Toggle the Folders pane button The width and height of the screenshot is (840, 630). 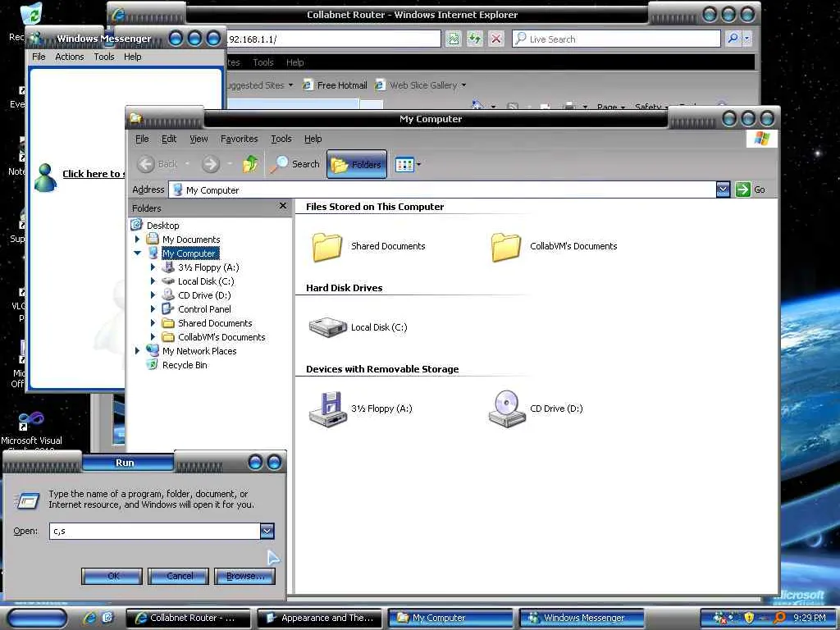pyautogui.click(x=357, y=164)
